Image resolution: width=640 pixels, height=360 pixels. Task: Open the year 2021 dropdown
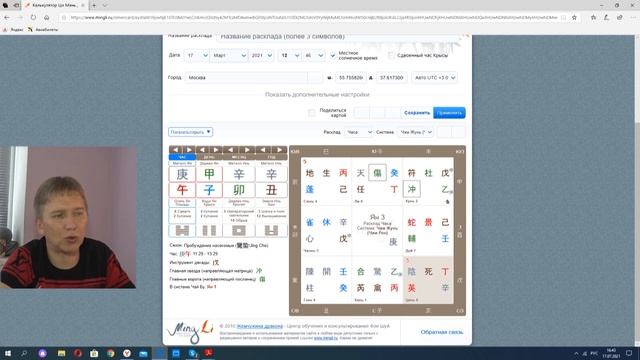[261, 56]
